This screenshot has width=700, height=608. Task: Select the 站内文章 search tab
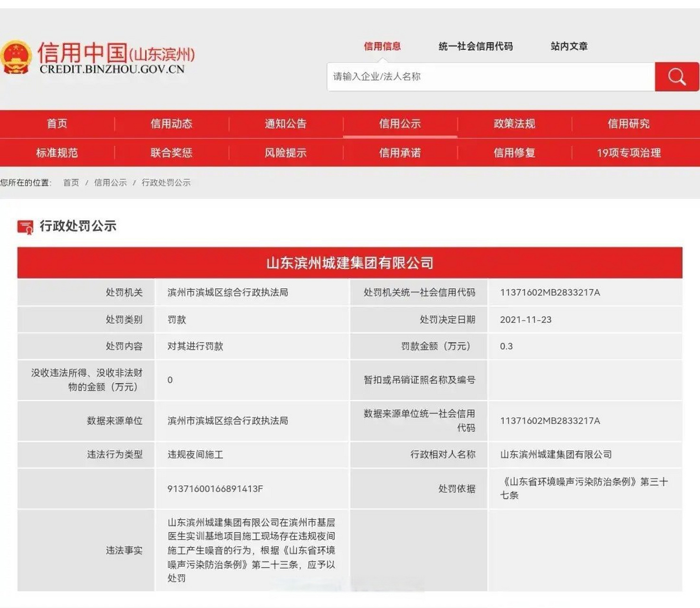[x=569, y=46]
